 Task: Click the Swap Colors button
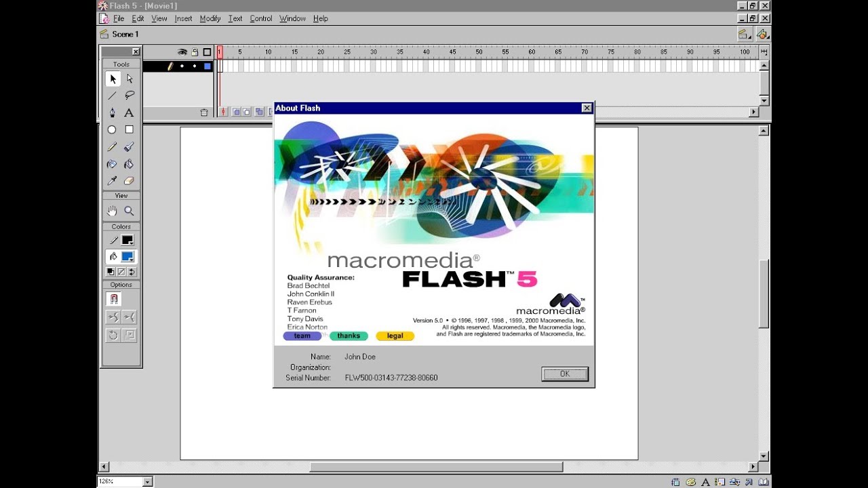pos(132,272)
